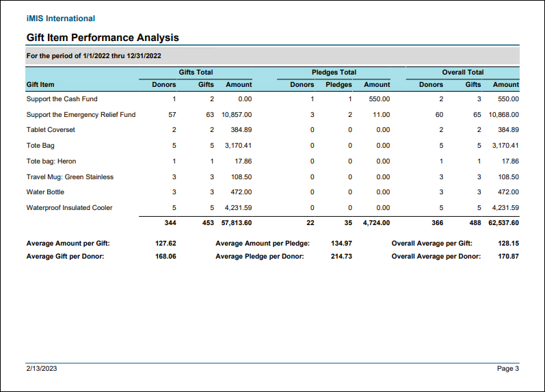The height and width of the screenshot is (392, 545).
Task: Click the Average Amount per Gift label
Action: [68, 244]
